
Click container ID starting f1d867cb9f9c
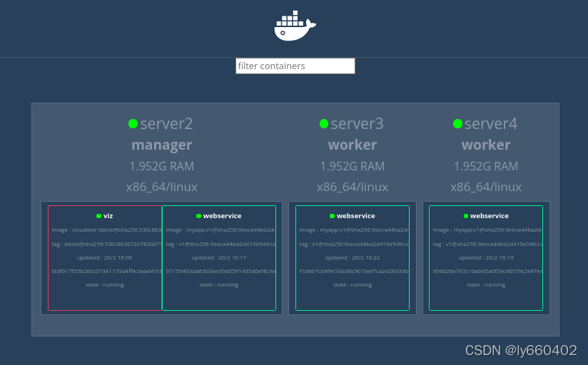pos(354,272)
